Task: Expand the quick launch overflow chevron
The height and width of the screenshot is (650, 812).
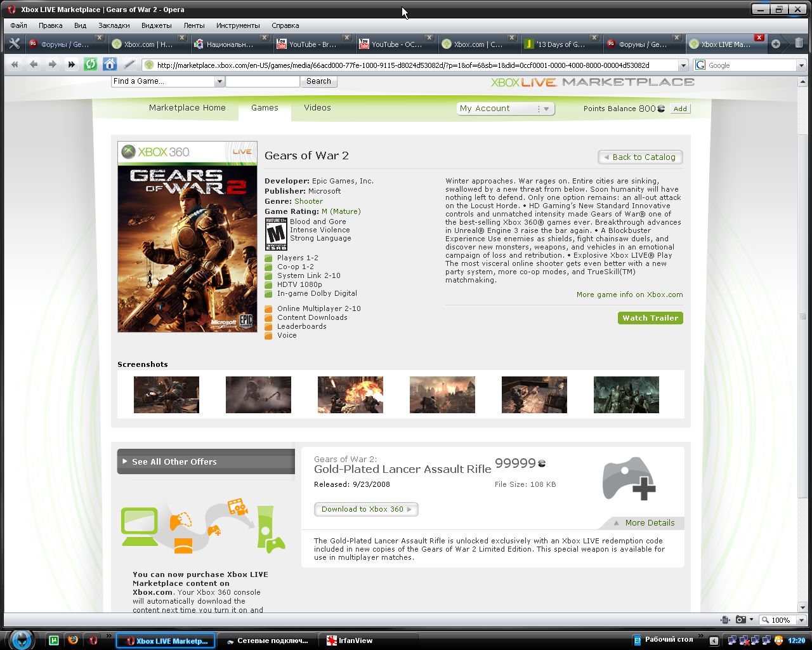Action: click(108, 635)
